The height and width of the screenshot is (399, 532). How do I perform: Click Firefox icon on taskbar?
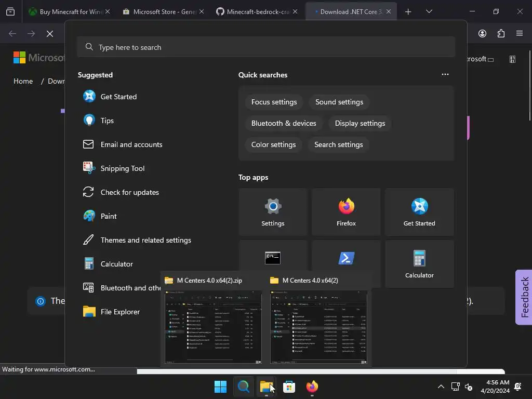312,387
